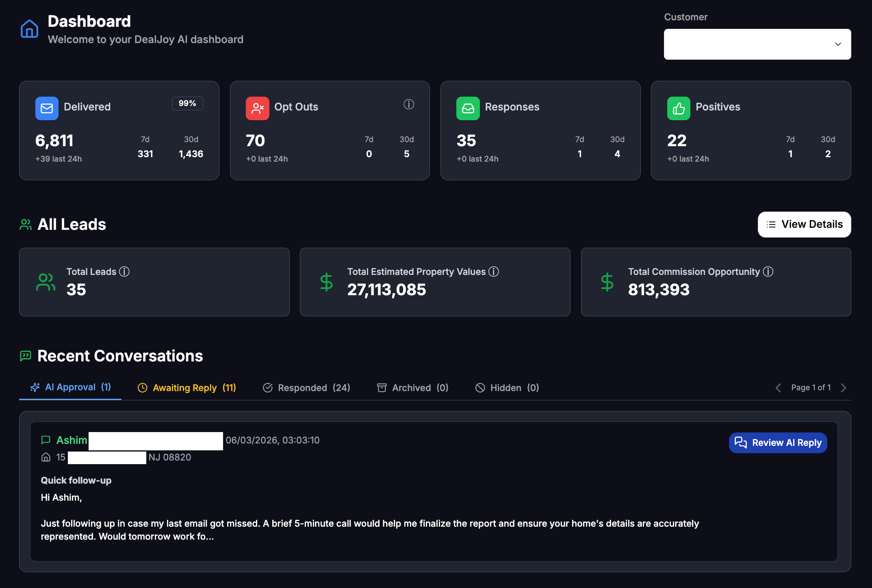Screen dimensions: 872x588
Task: Click the next page chevron
Action: pyautogui.click(x=844, y=387)
